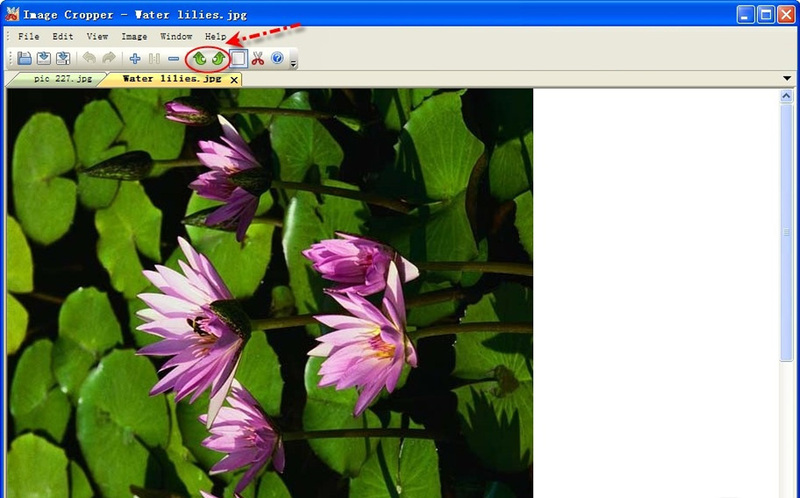Close the Image Cropper window

tap(786, 14)
